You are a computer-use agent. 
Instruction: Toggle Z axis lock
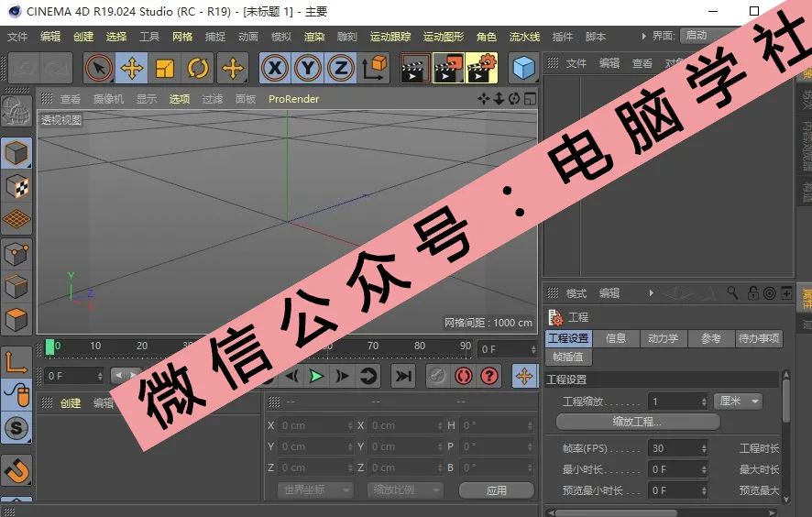(341, 68)
